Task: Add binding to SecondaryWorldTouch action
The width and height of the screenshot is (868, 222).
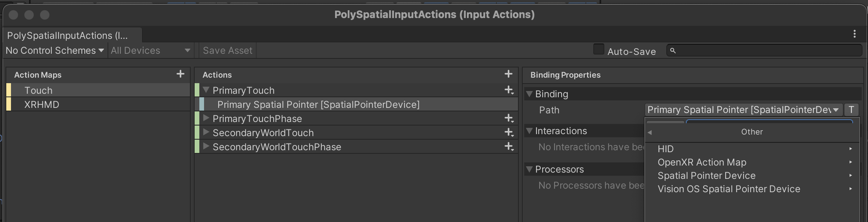Action: pos(509,133)
